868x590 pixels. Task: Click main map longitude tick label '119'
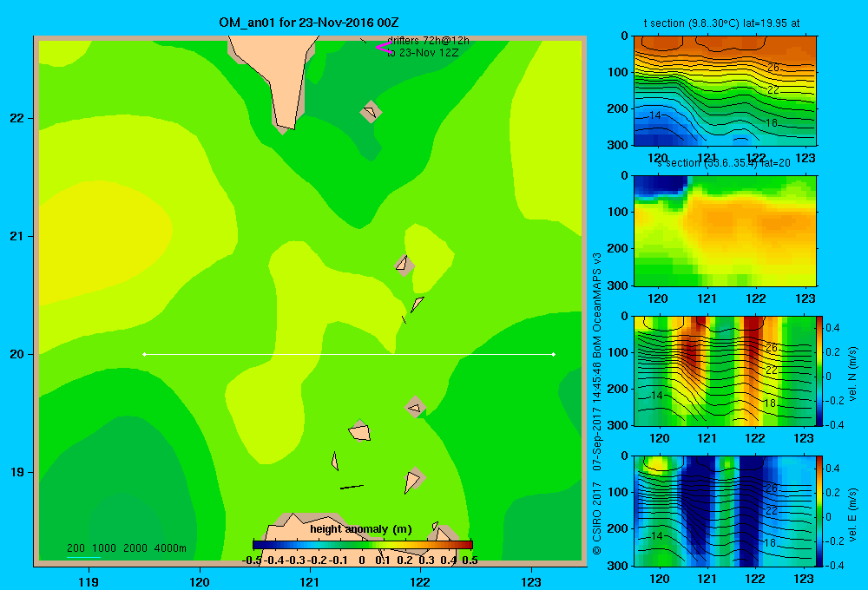[89, 581]
